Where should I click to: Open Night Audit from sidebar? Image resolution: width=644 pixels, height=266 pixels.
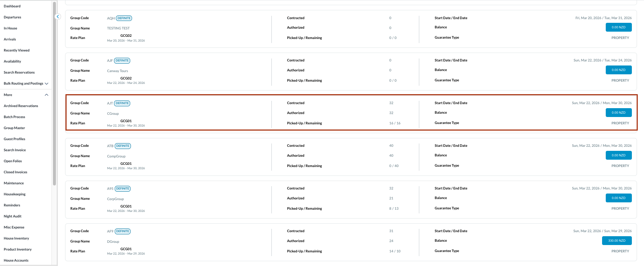point(13,216)
